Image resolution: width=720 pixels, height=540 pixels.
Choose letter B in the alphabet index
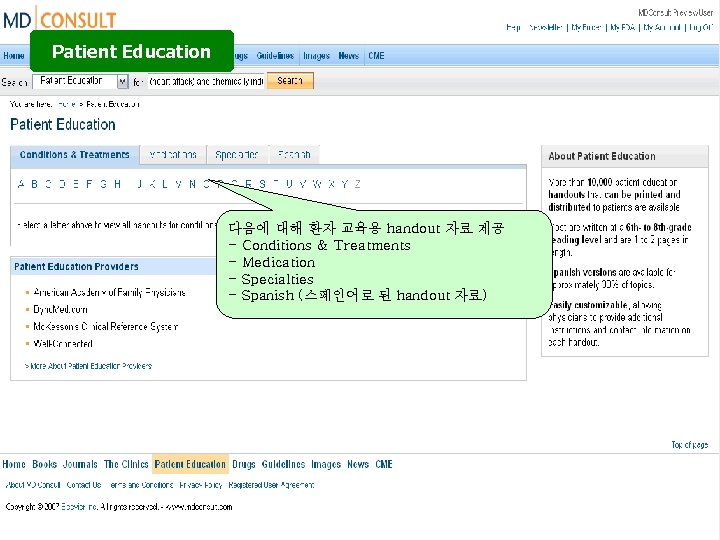(x=34, y=185)
